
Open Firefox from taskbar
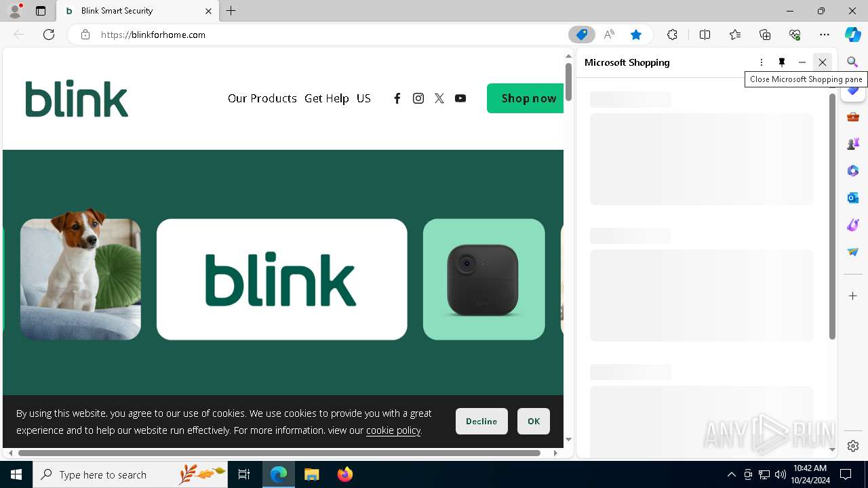[x=345, y=474]
